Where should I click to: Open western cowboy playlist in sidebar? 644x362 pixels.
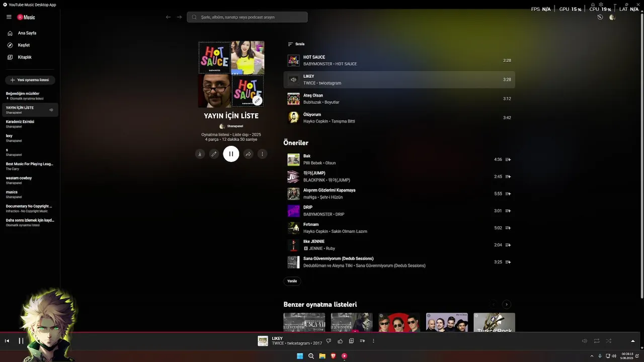[29, 180]
